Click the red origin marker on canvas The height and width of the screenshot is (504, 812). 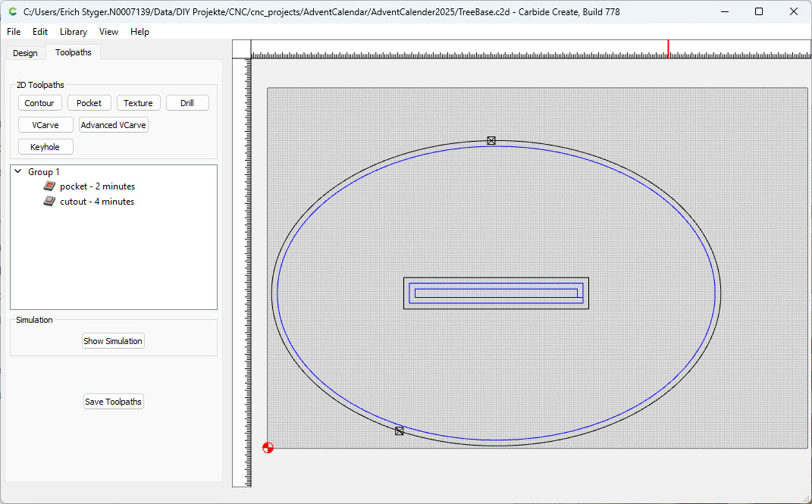(x=268, y=447)
